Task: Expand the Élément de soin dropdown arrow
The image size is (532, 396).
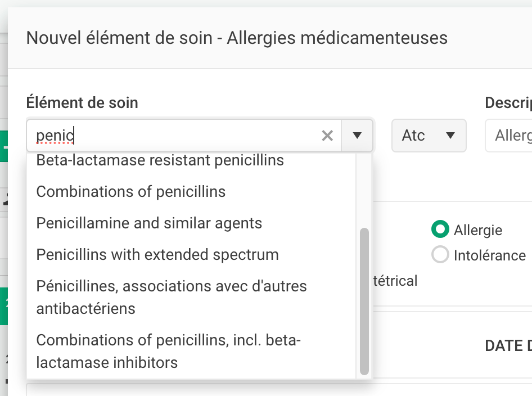Action: (357, 136)
